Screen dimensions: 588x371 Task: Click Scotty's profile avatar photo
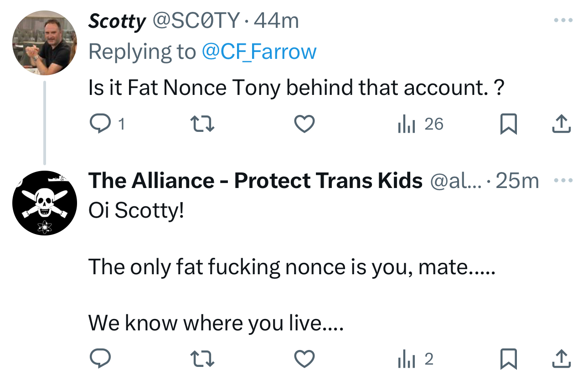[x=44, y=42]
